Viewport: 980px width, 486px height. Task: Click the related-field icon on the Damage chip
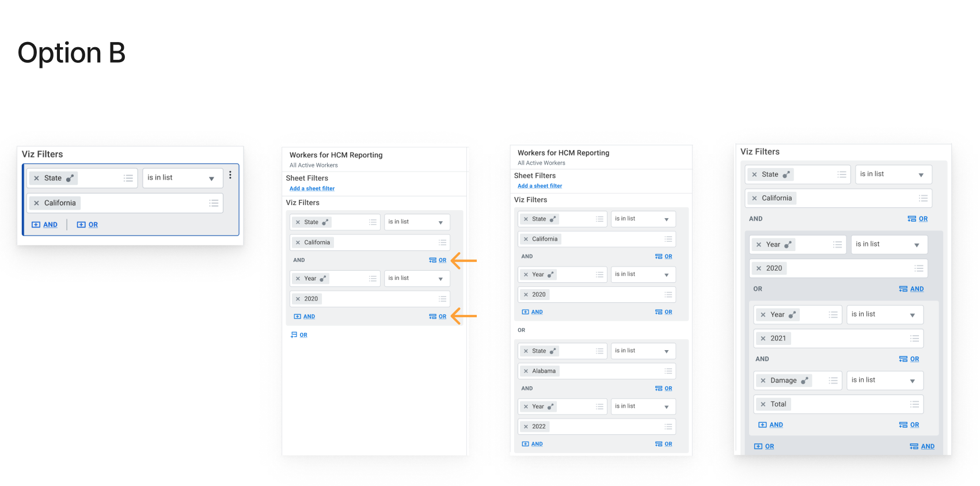(804, 381)
